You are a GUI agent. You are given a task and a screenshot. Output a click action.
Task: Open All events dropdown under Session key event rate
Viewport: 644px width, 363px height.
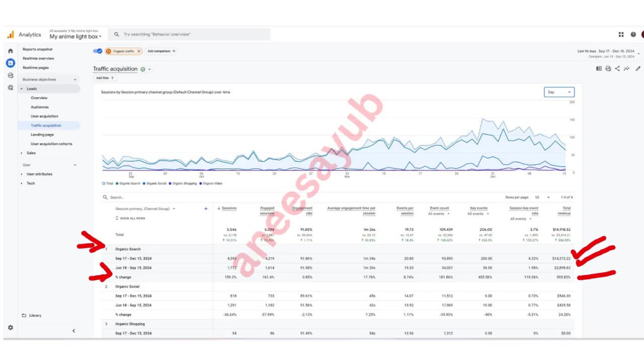pos(521,219)
